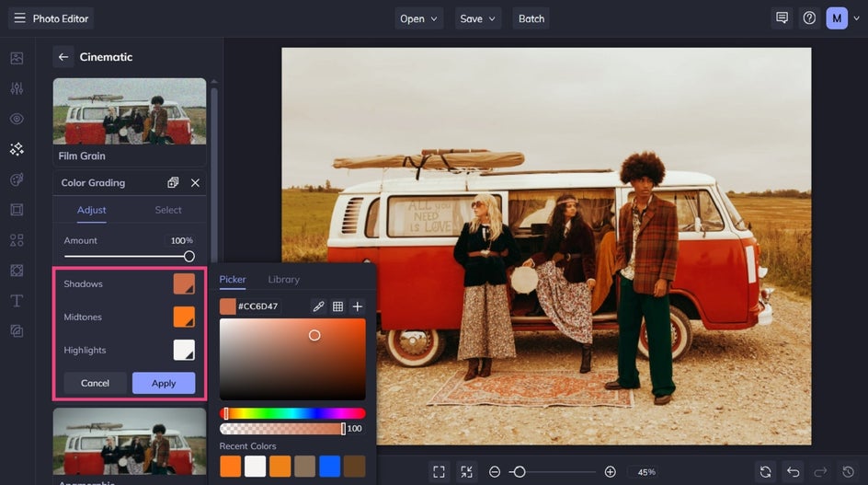The image size is (868, 485).
Task: Click the duplicate icon in Color Grading header
Action: coord(173,182)
